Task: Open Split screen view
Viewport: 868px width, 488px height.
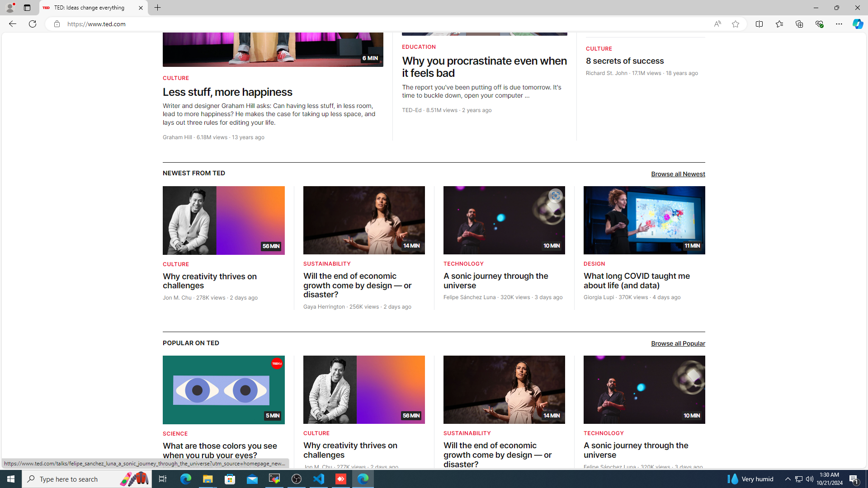Action: tap(759, 24)
